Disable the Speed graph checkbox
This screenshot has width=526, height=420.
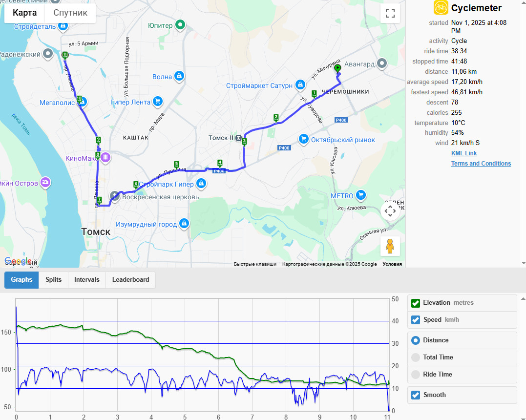click(x=415, y=320)
